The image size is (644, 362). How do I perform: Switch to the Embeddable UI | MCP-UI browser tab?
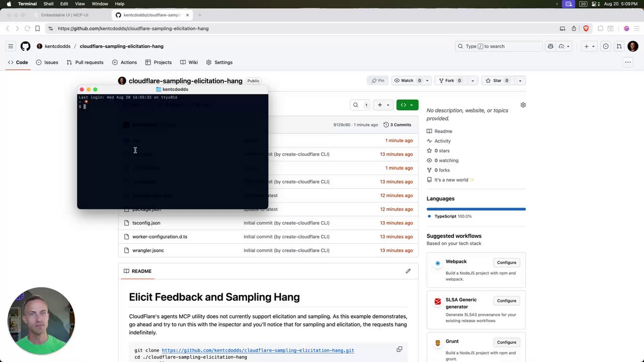point(64,15)
